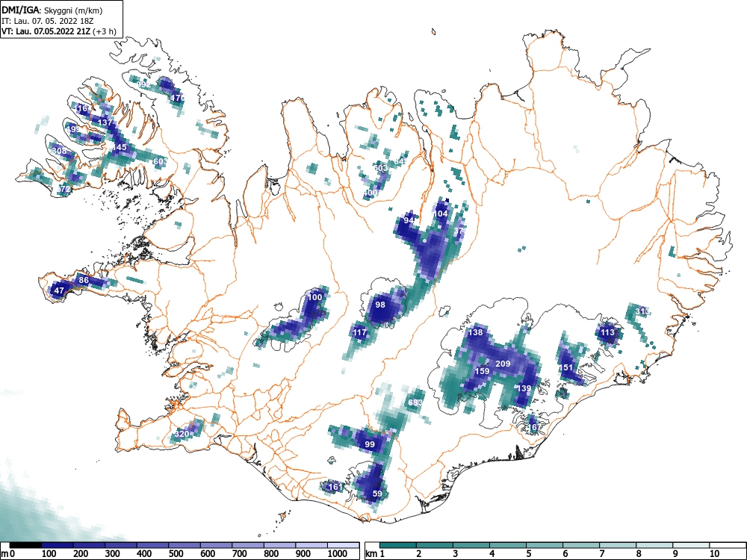
Task: Select the map value 99
Action: tap(370, 444)
